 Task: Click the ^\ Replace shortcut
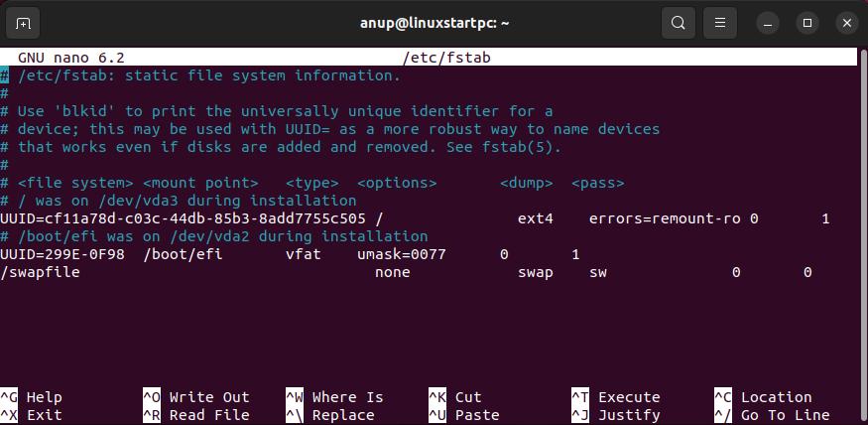[330, 415]
